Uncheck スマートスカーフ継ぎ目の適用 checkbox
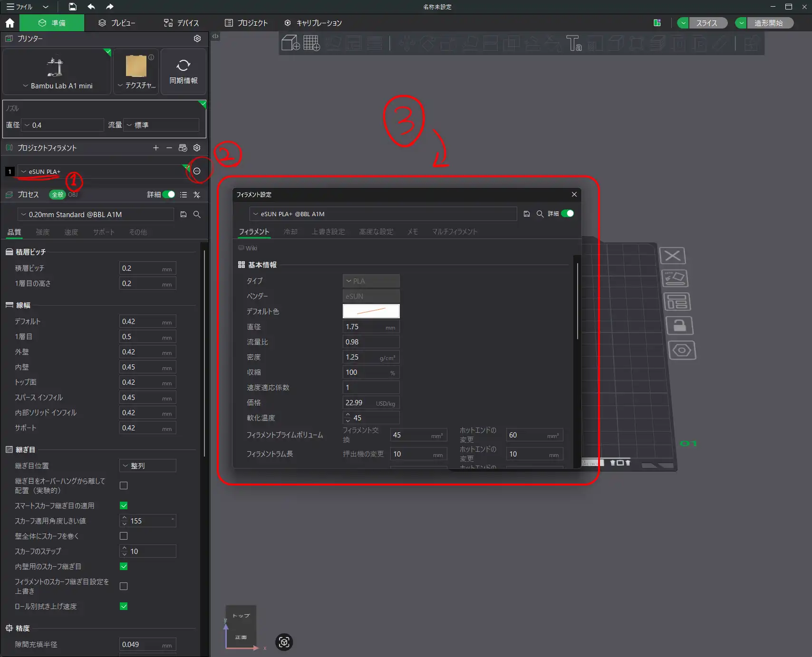 coord(124,505)
